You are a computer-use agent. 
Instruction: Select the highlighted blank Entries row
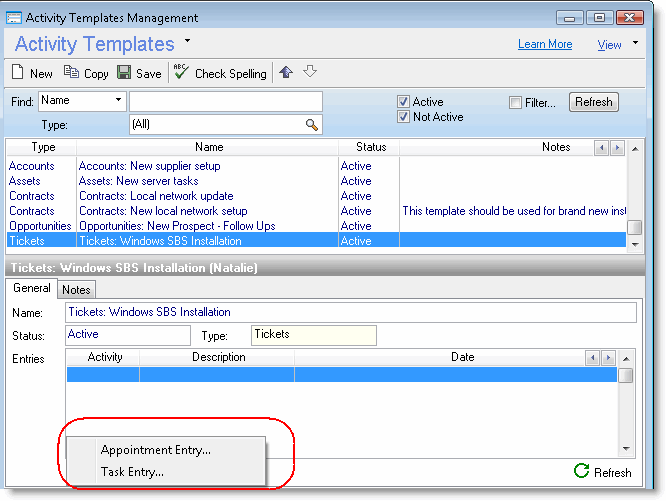pyautogui.click(x=342, y=374)
